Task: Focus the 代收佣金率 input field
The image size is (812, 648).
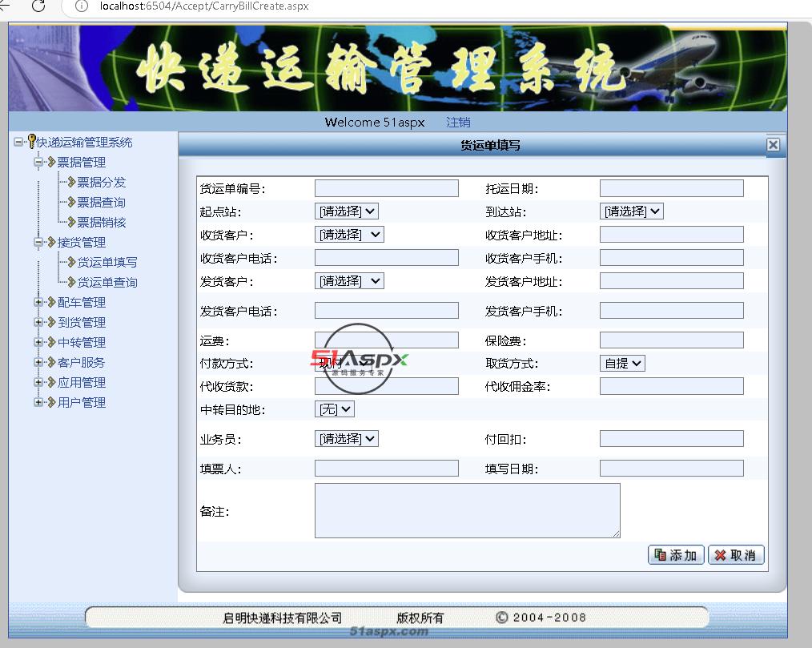Action: click(672, 386)
